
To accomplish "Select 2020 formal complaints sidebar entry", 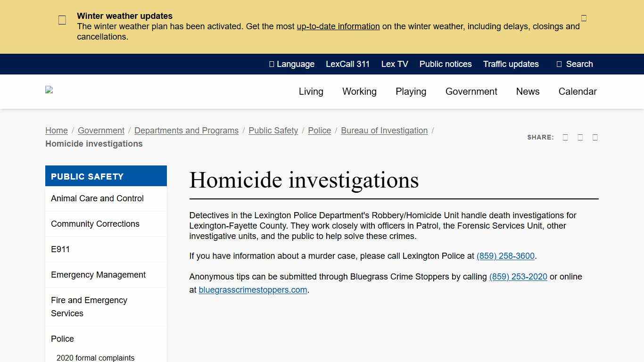I will click(x=95, y=358).
